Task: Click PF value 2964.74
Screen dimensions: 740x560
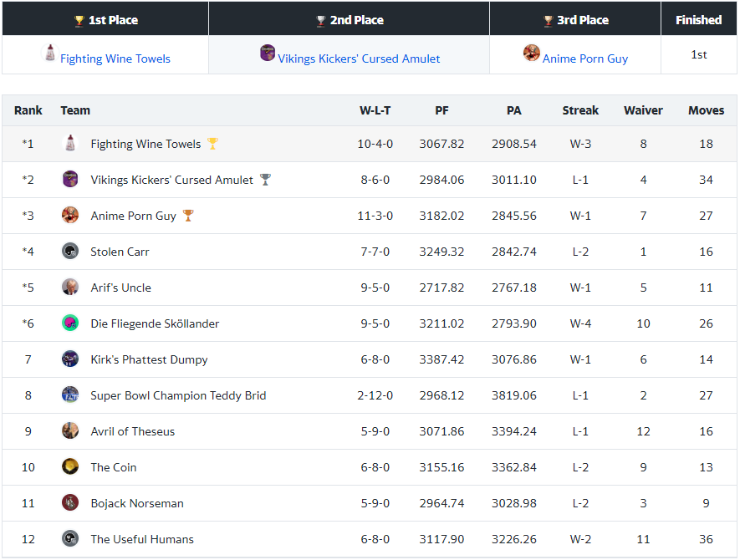Action: 441,503
